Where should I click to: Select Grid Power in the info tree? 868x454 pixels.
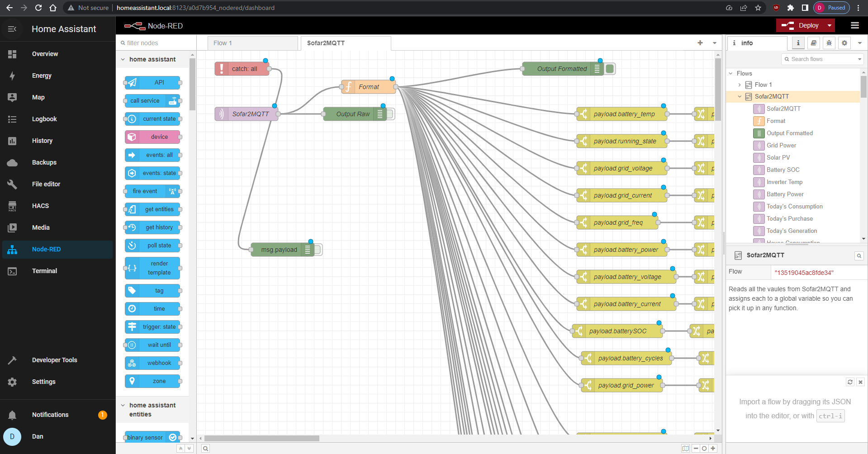point(781,145)
